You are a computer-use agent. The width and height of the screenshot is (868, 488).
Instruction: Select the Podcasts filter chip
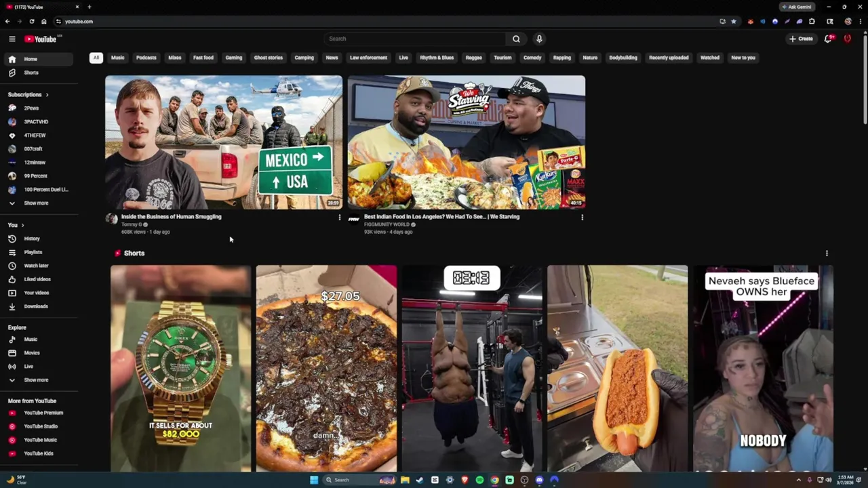tap(146, 58)
